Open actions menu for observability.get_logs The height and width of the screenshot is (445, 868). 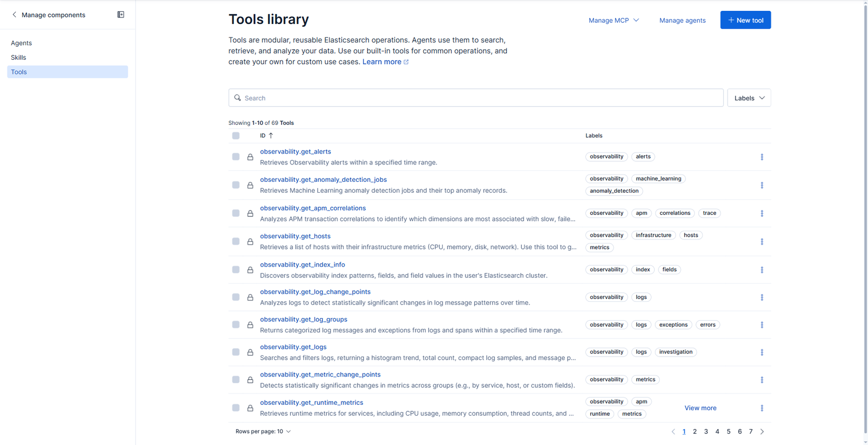762,352
